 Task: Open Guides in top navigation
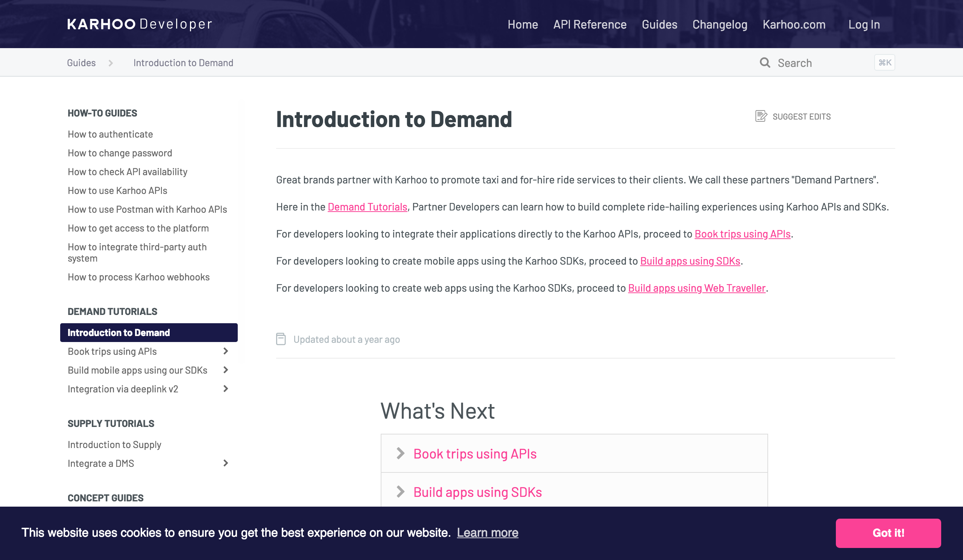click(659, 24)
